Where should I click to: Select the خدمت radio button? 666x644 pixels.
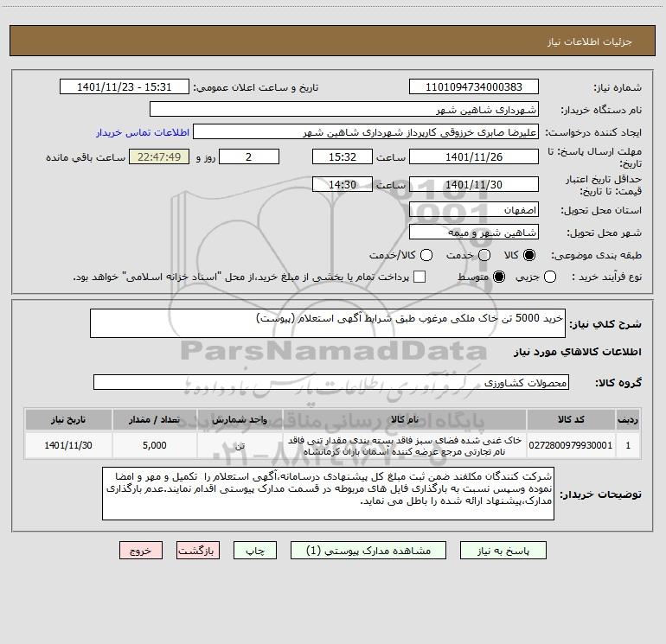coord(484,255)
